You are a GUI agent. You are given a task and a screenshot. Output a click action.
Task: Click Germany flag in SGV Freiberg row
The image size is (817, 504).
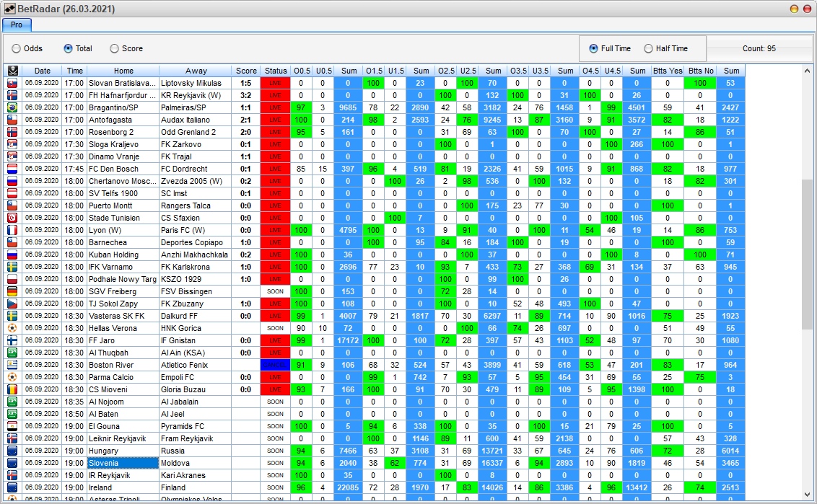(12, 291)
